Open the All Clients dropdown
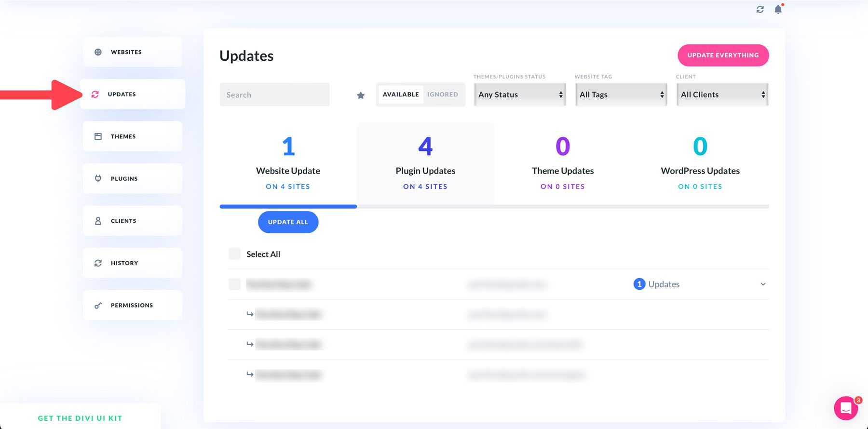 pyautogui.click(x=722, y=94)
